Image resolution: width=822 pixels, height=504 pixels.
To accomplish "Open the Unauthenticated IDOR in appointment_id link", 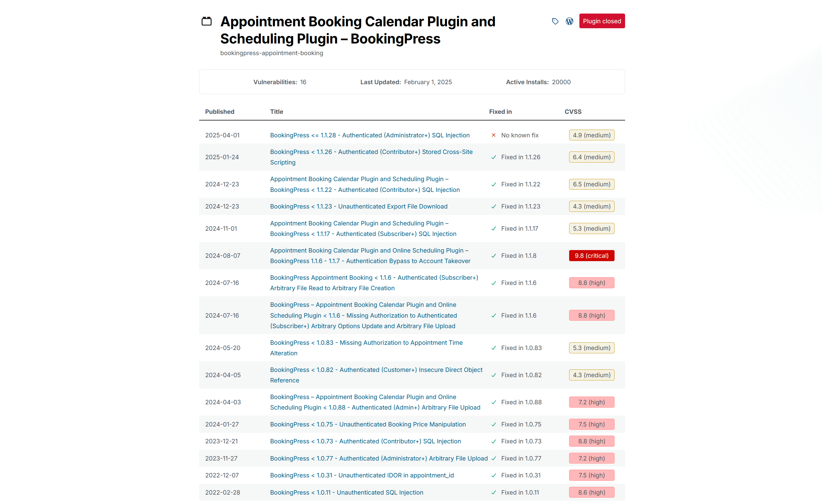I will click(362, 475).
